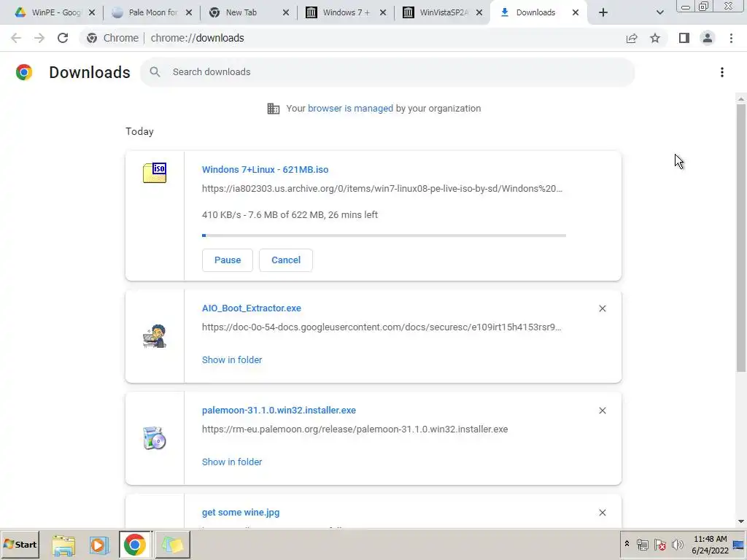Click the ISO download progress bar

384,236
